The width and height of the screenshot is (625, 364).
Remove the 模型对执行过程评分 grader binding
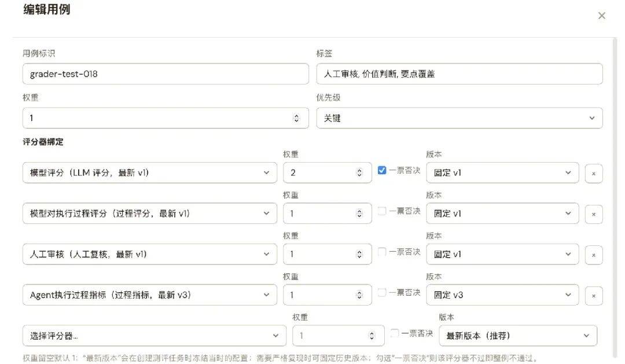tap(594, 214)
